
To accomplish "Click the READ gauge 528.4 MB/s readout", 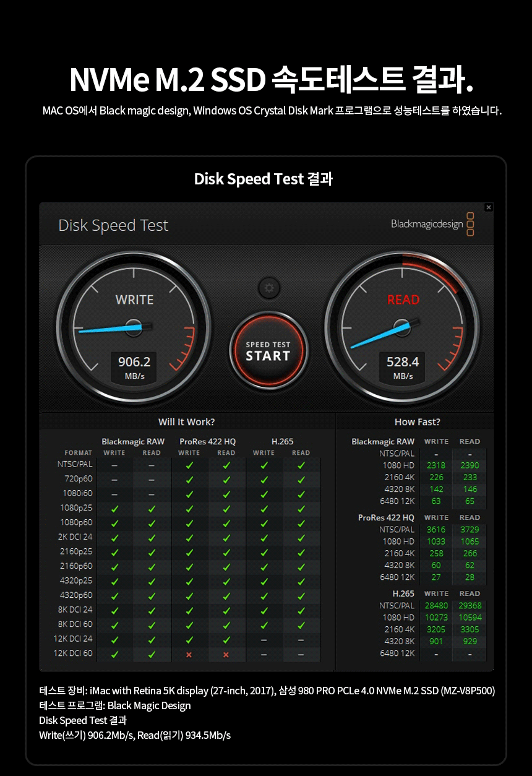I will tap(403, 368).
